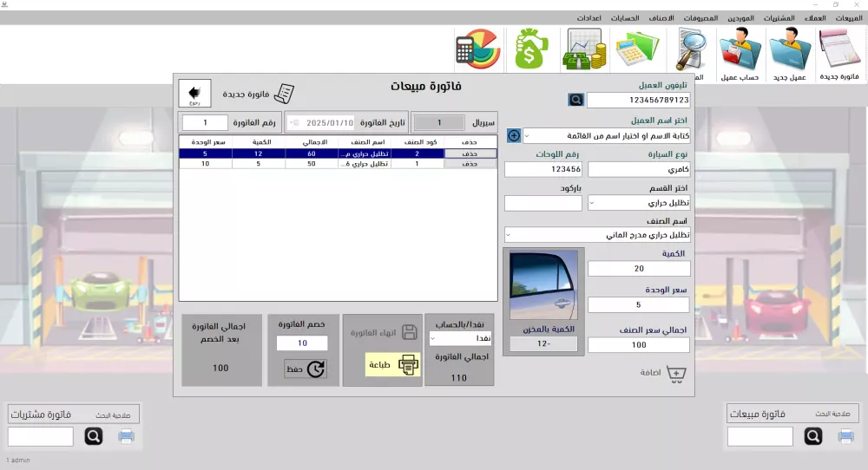
Task: Search customer phone with the magnifier icon
Action: [x=575, y=100]
